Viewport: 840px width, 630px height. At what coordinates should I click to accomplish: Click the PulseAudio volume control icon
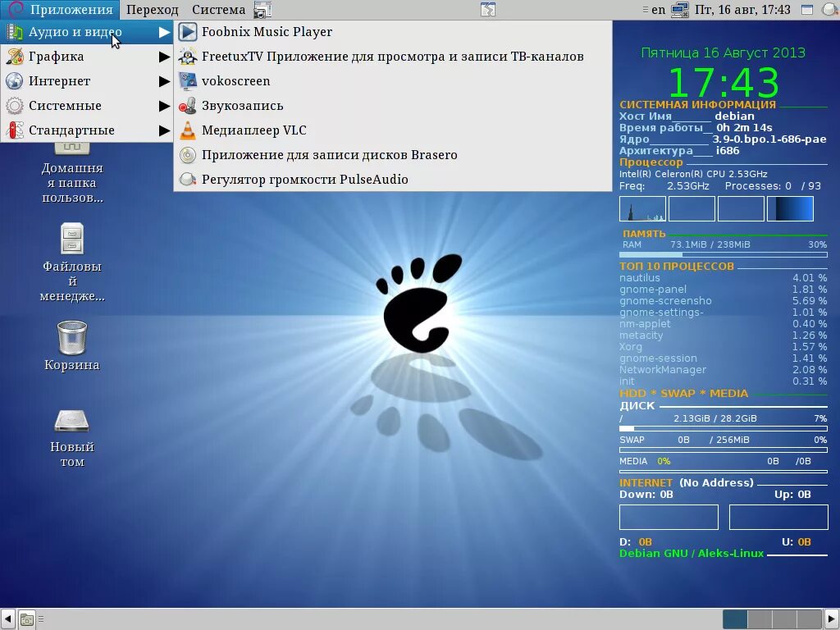coord(188,180)
